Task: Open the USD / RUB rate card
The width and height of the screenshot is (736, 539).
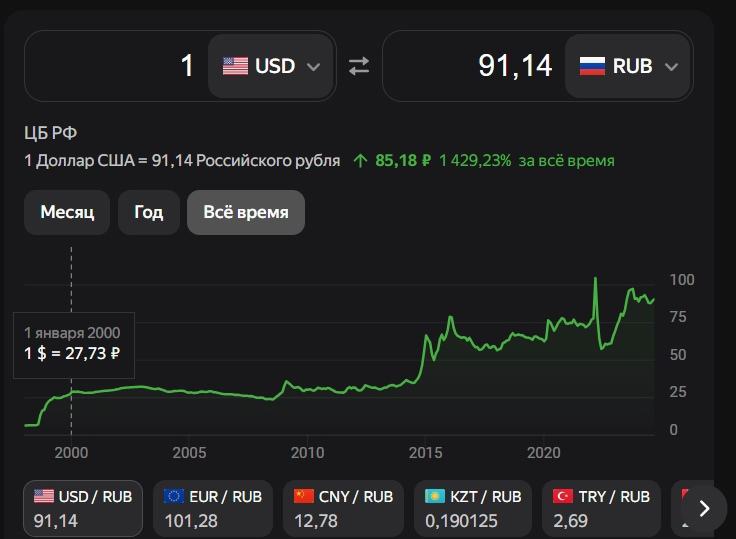Action: (x=83, y=508)
